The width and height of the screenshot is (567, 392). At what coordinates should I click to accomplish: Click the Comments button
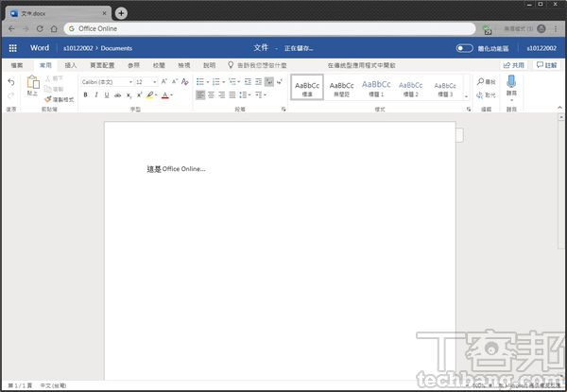[546, 65]
